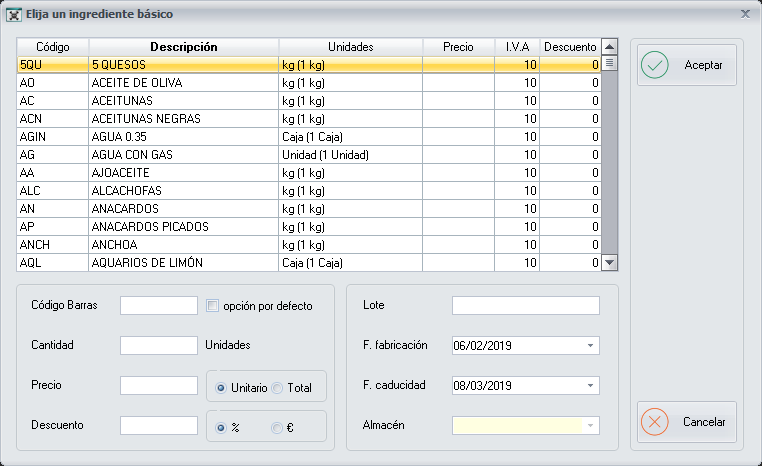Choose the € discount radio option
This screenshot has height=466, width=762.
(x=278, y=427)
